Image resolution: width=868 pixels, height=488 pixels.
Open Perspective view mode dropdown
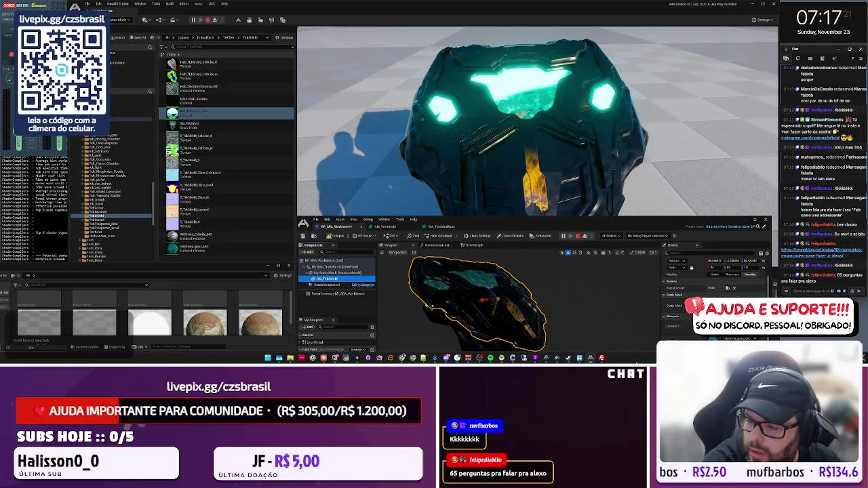[397, 252]
